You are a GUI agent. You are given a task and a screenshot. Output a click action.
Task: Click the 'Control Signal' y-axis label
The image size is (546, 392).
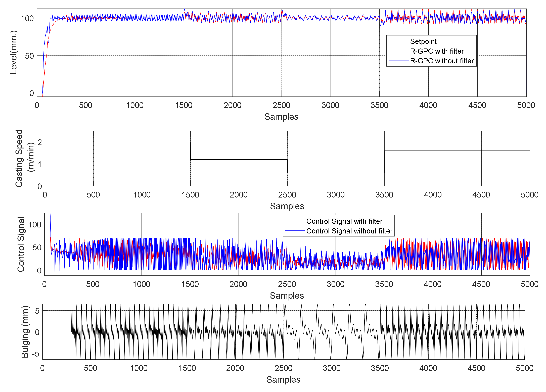pyautogui.click(x=21, y=244)
